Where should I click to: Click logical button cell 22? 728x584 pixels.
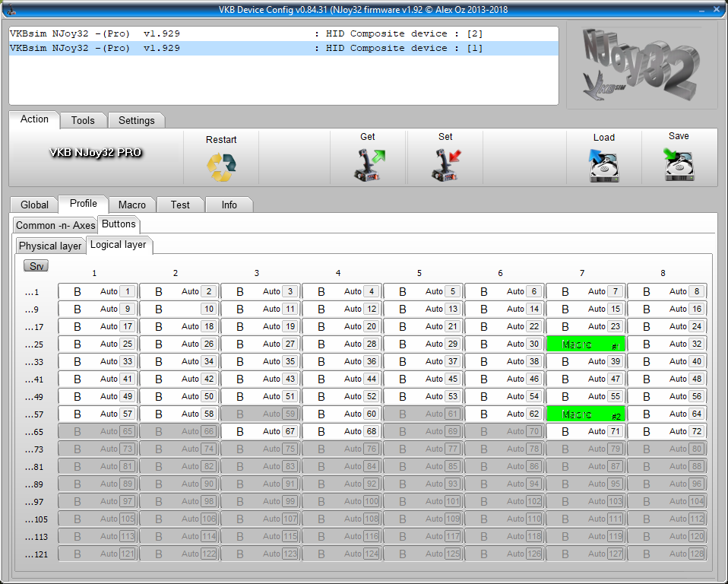(505, 327)
